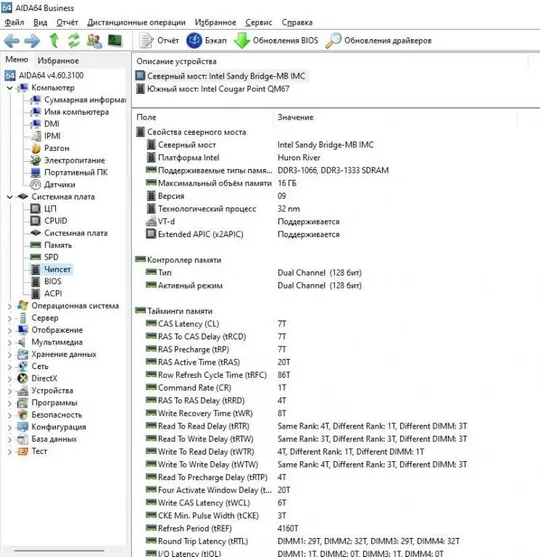The image size is (540, 557).
Task: Open the Сервис menu
Action: pos(259,22)
